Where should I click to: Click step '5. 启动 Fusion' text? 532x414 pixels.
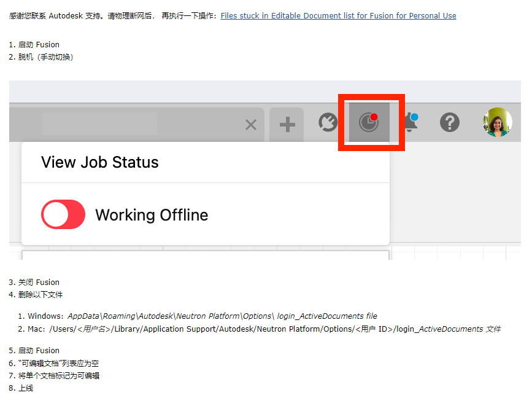pos(34,351)
